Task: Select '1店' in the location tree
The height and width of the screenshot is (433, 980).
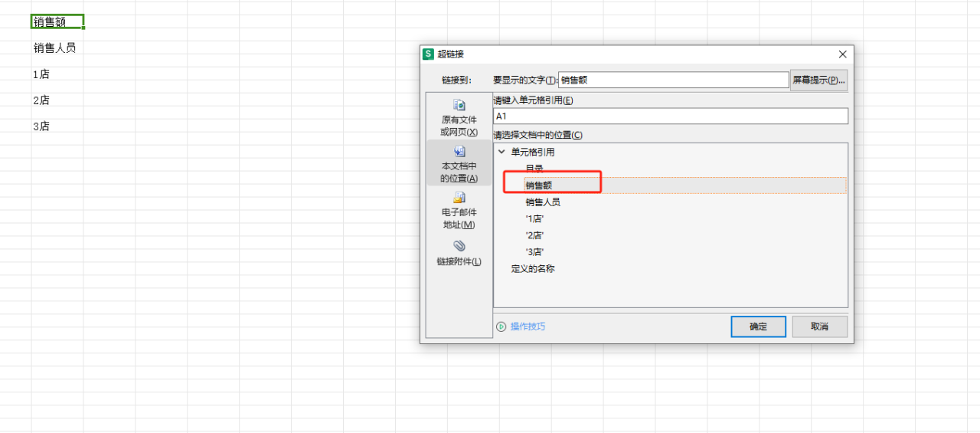Action: 534,219
